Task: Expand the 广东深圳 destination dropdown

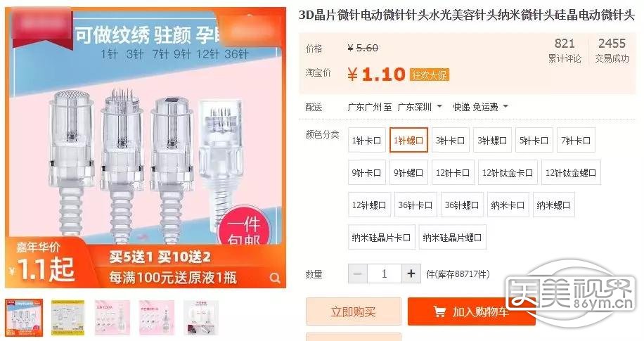Action: pyautogui.click(x=419, y=108)
